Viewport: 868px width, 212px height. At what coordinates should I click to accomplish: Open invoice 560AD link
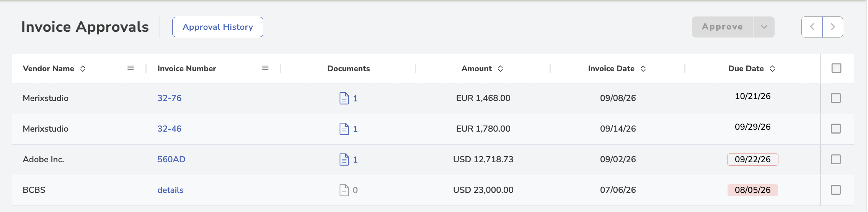coord(171,159)
